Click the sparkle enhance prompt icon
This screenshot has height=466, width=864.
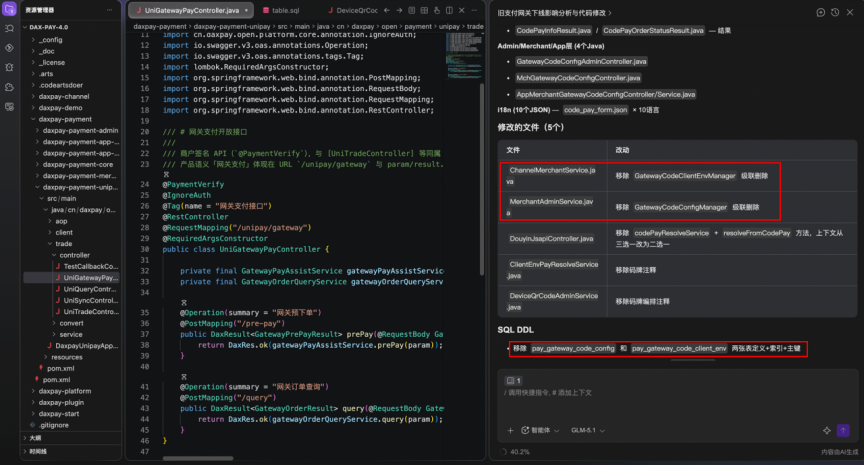pyautogui.click(x=827, y=430)
